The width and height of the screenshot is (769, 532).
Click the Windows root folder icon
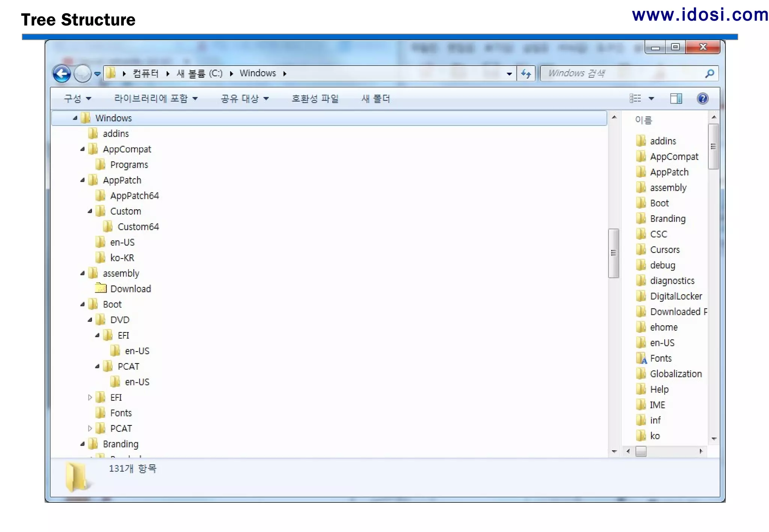(86, 118)
